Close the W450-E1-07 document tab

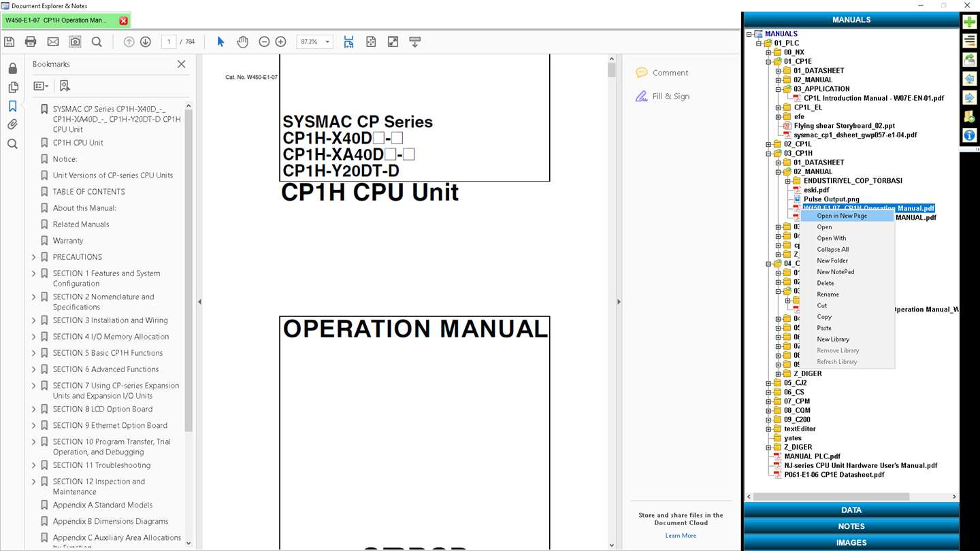pos(123,20)
